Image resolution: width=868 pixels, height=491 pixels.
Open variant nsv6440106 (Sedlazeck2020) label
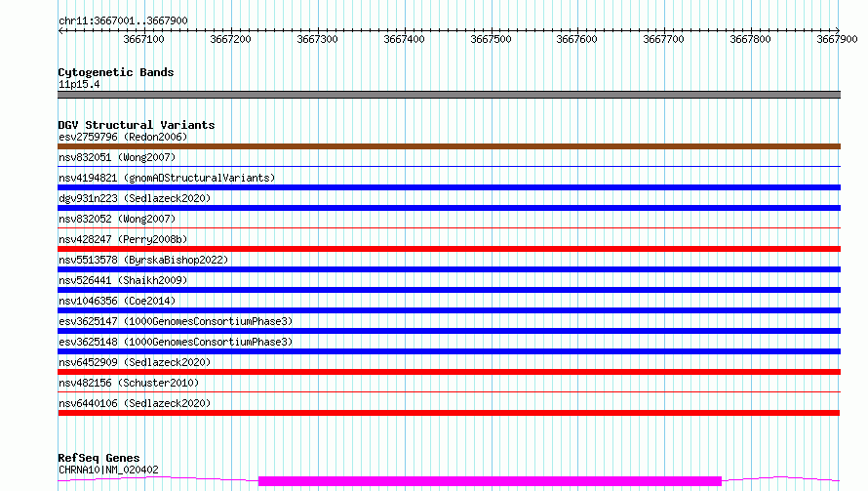pos(135,403)
